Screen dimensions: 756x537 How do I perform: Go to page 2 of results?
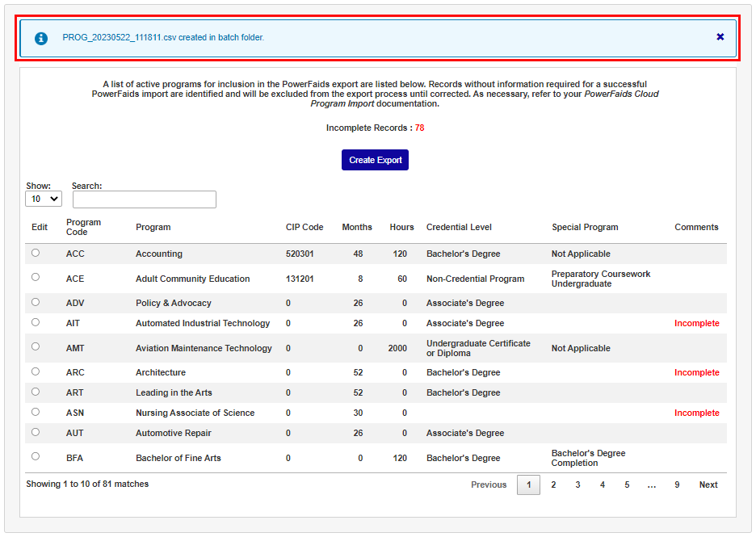(553, 485)
